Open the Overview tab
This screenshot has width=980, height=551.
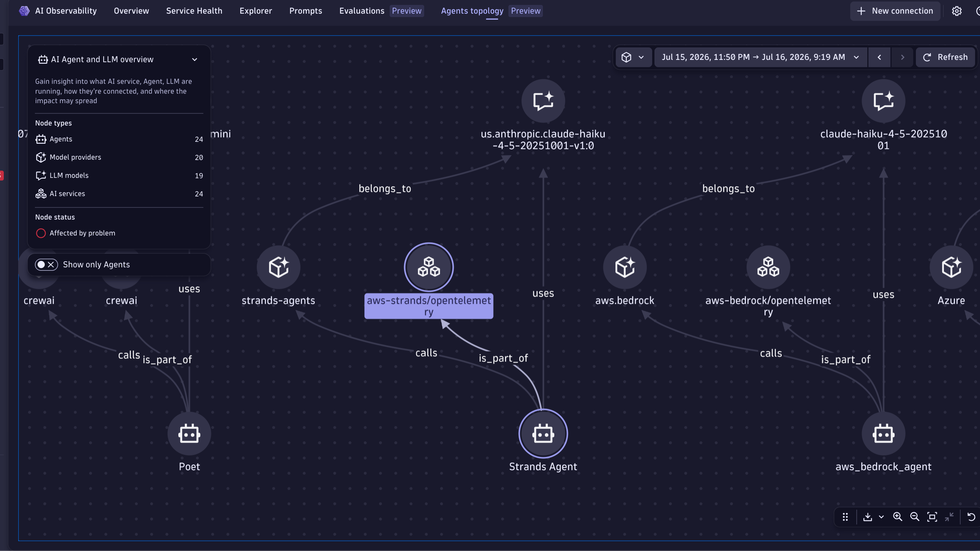point(131,11)
